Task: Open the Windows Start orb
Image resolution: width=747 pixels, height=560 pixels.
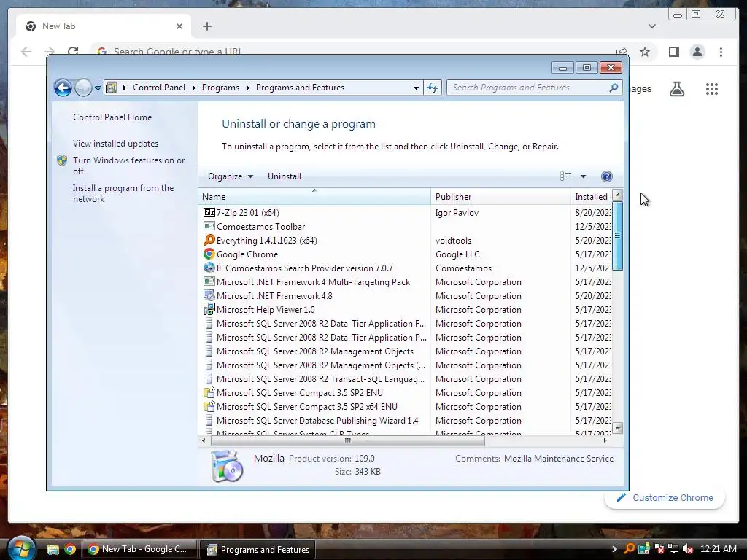Action: 21,549
